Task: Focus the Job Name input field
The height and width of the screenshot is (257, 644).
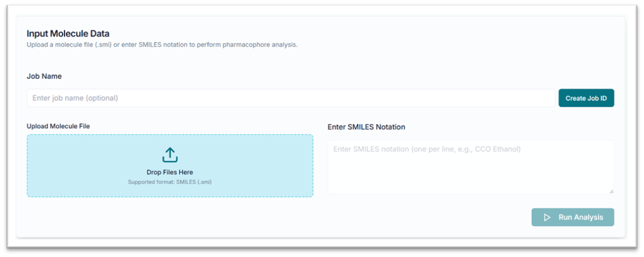Action: pos(291,98)
